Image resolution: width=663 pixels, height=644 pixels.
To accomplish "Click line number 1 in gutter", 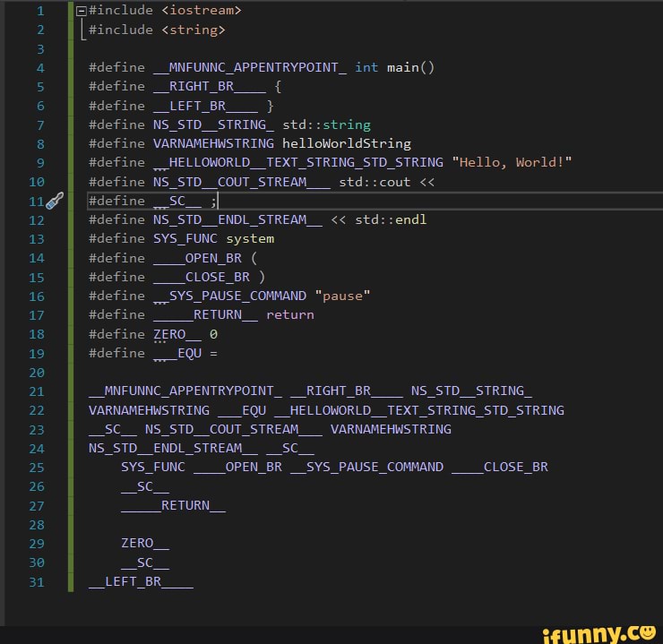I will 40,11.
